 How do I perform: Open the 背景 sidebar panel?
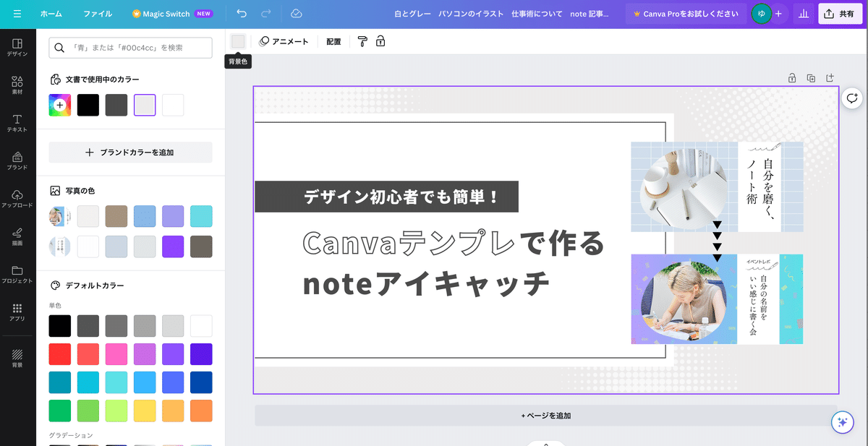pos(17,359)
